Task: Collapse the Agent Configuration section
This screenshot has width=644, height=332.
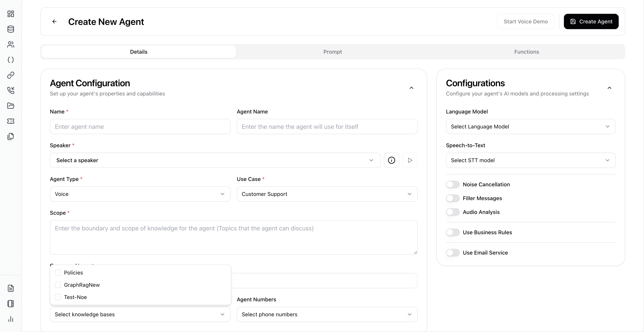Action: click(412, 88)
